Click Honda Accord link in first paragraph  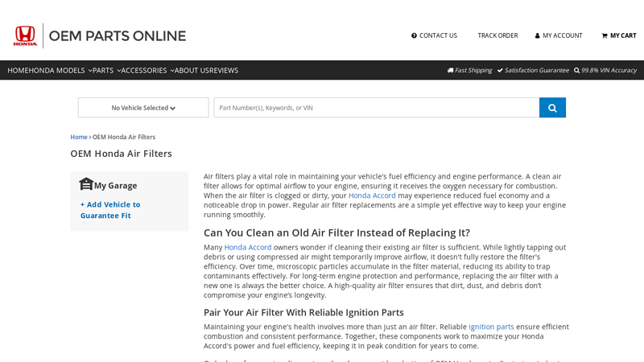[372, 195]
